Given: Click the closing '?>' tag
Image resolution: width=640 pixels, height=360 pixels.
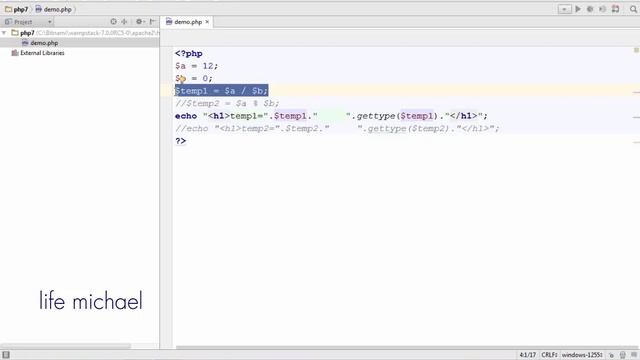Looking at the screenshot, I should pos(180,141).
